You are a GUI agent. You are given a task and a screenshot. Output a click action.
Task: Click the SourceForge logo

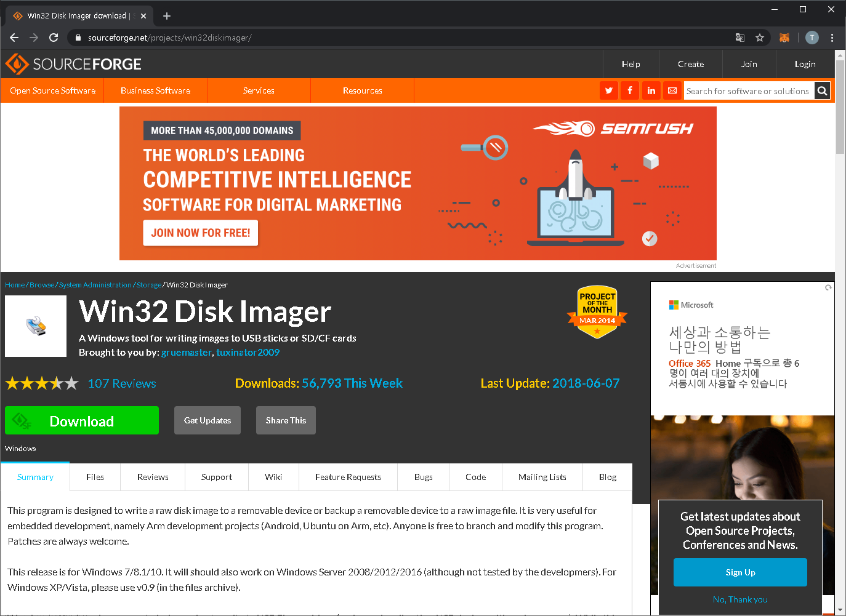click(x=73, y=64)
